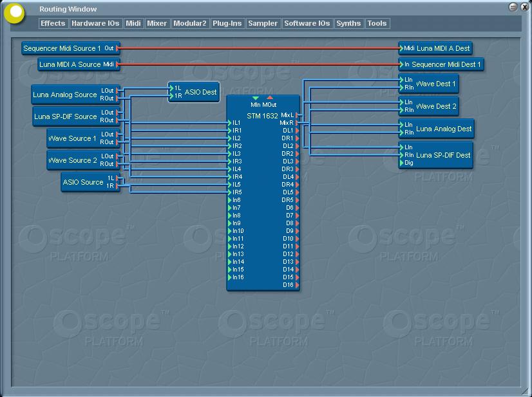Screen dimensions: 532x397
Task: Open the Plug-Ins menu
Action: [227, 23]
